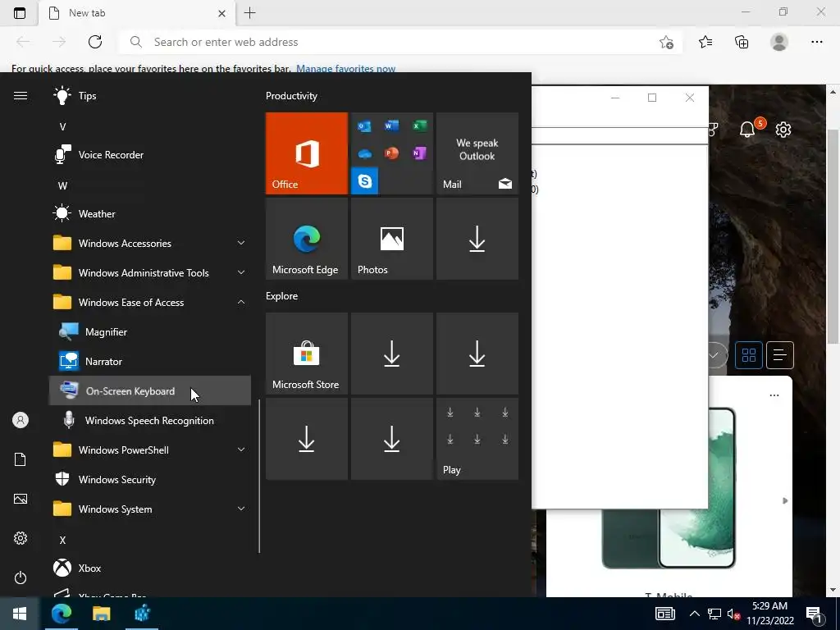Show hidden tray icons chevron
The width and height of the screenshot is (840, 630).
(694, 614)
